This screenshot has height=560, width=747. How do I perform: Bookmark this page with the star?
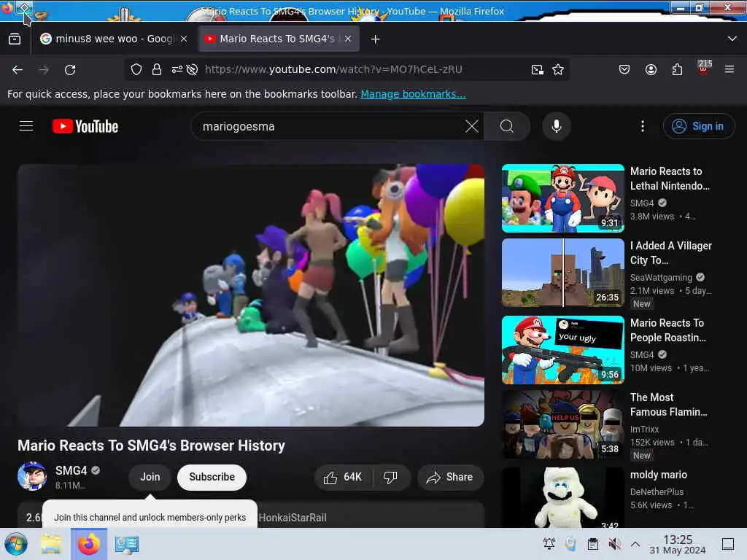pos(558,69)
